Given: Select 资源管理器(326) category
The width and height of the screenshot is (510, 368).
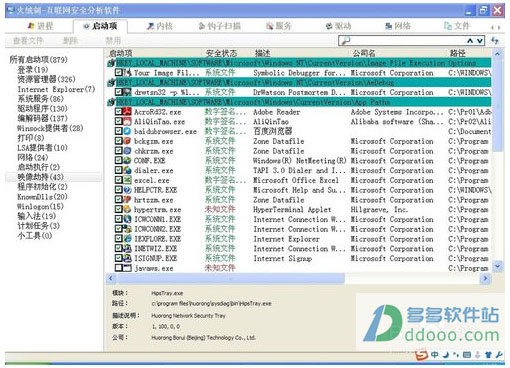Looking at the screenshot, I should 46,79.
